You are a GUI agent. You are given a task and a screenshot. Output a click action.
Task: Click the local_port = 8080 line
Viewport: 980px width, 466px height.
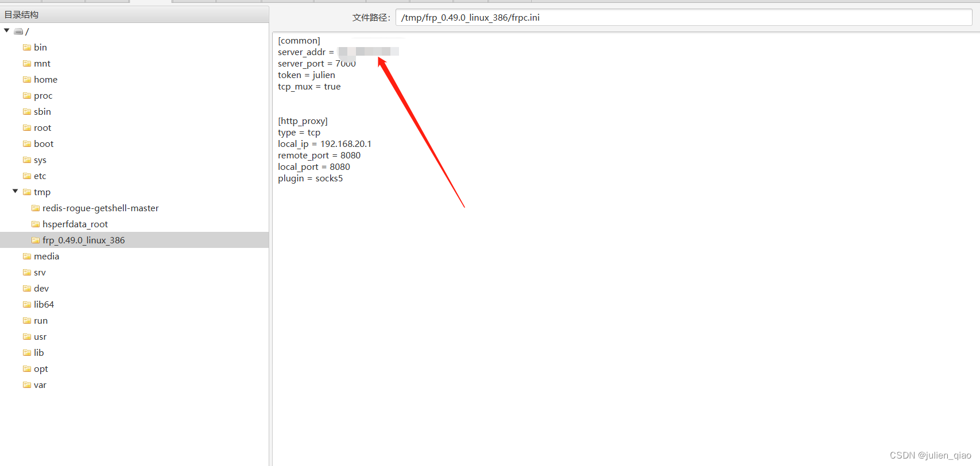click(x=314, y=167)
